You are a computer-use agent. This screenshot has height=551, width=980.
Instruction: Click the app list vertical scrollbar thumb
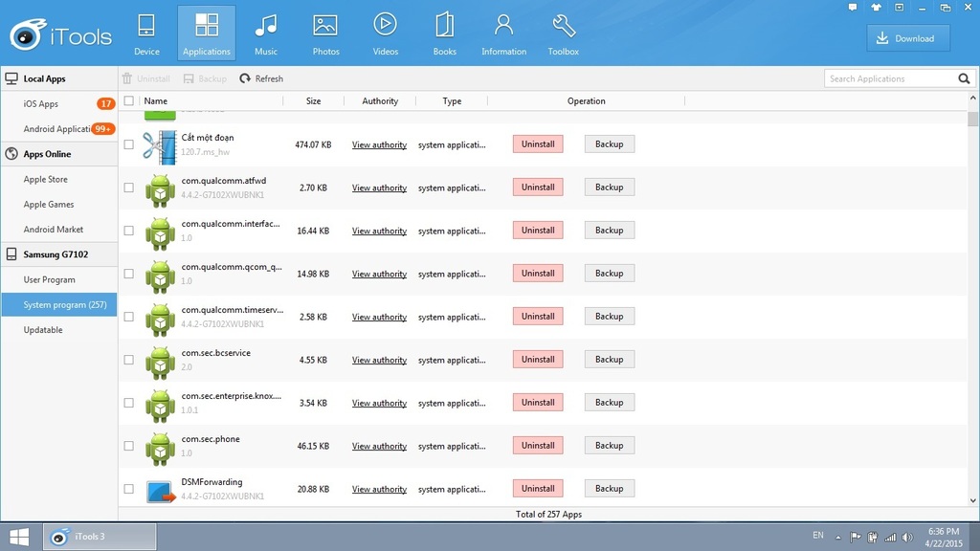(x=972, y=118)
